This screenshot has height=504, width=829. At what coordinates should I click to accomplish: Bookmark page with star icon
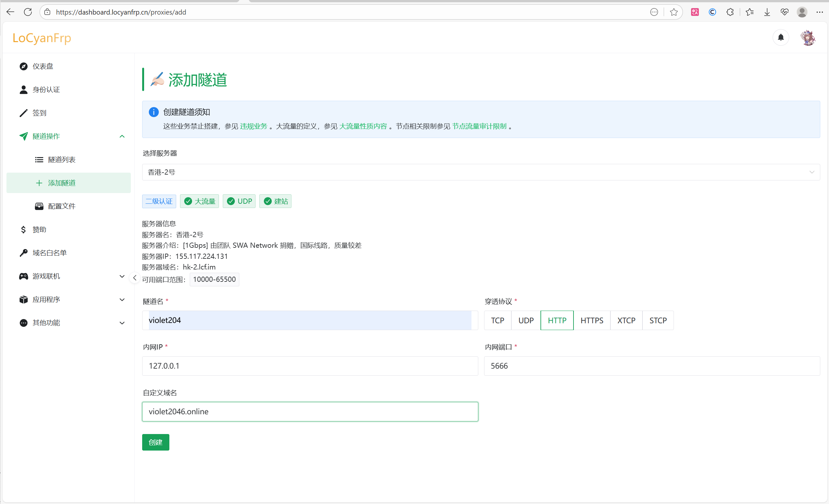click(x=674, y=12)
